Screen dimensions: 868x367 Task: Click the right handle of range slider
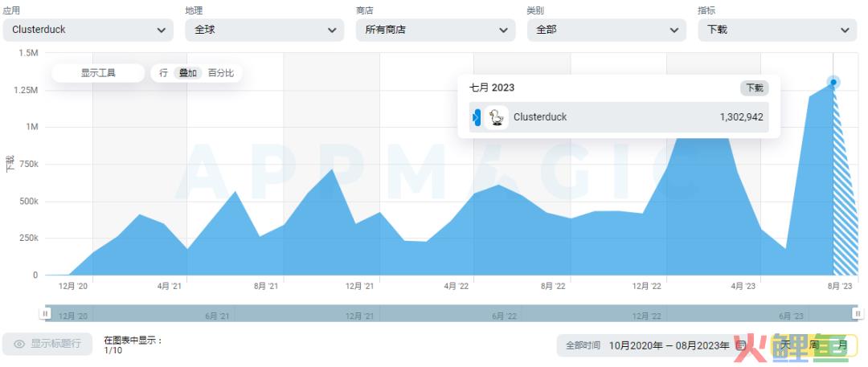coord(857,313)
